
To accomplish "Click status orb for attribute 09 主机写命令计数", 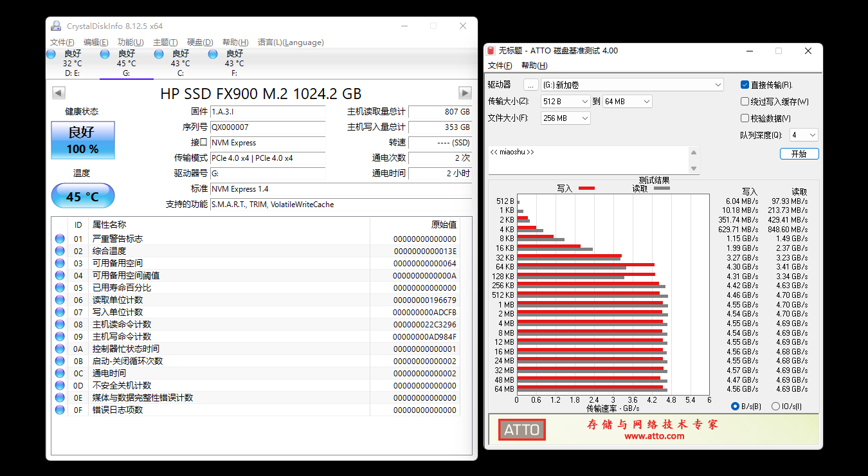I will tap(60, 336).
